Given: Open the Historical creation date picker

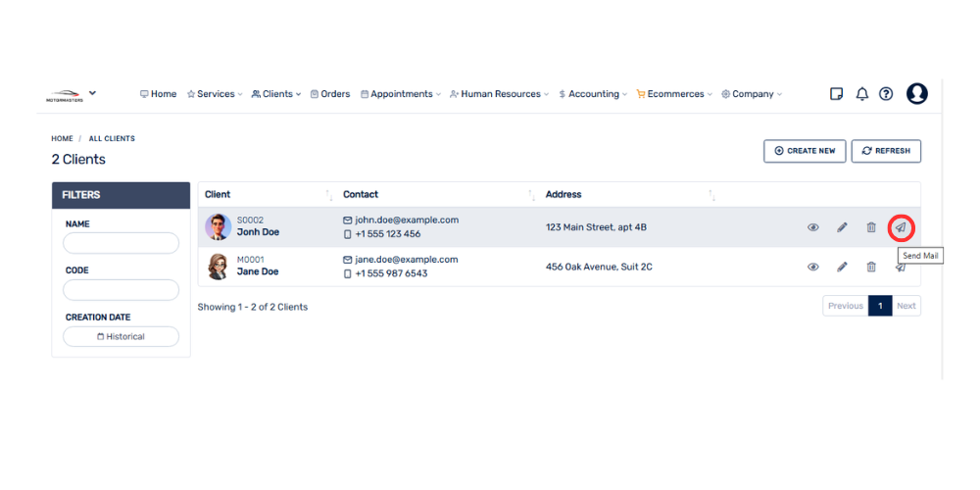Looking at the screenshot, I should click(121, 336).
